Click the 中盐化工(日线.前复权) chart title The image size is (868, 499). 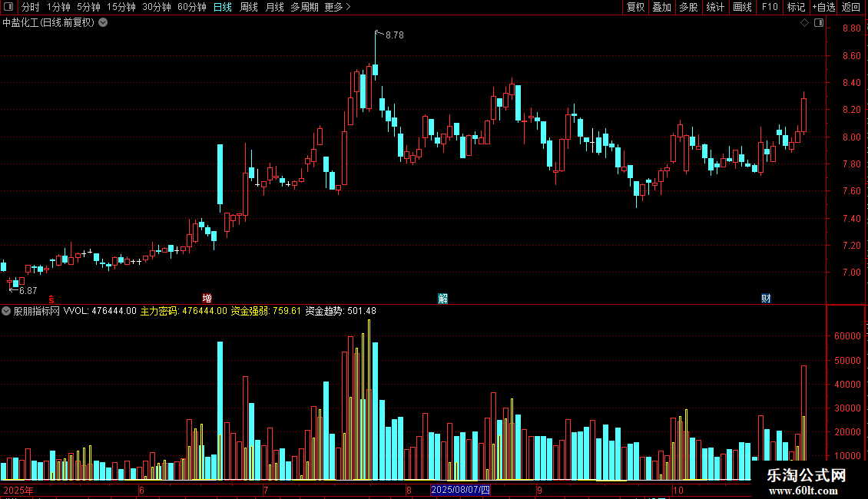pos(48,23)
